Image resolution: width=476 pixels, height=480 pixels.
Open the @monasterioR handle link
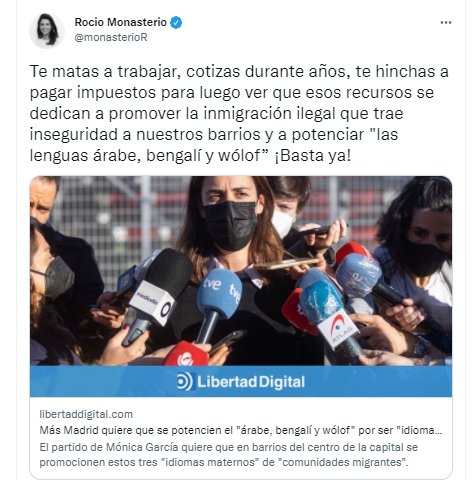[111, 37]
